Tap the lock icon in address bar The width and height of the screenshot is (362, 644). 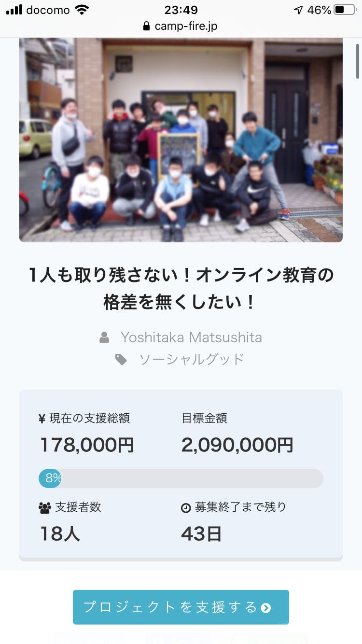(x=147, y=26)
